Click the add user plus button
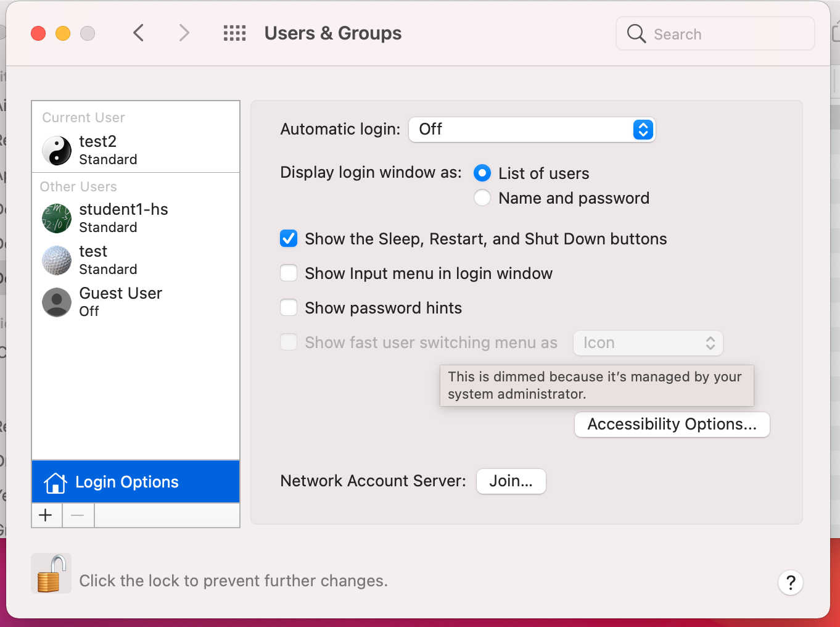The width and height of the screenshot is (840, 627). coord(46,515)
